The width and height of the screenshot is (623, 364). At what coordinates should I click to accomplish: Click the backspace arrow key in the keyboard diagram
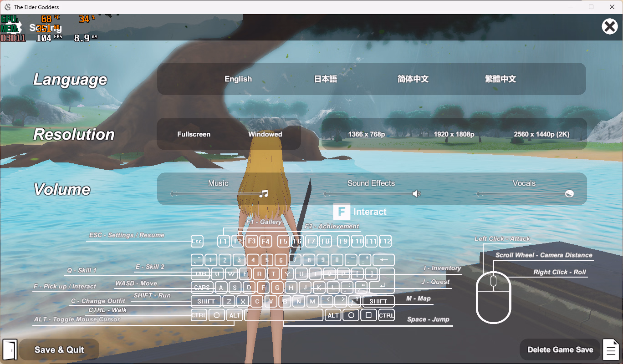pyautogui.click(x=383, y=260)
